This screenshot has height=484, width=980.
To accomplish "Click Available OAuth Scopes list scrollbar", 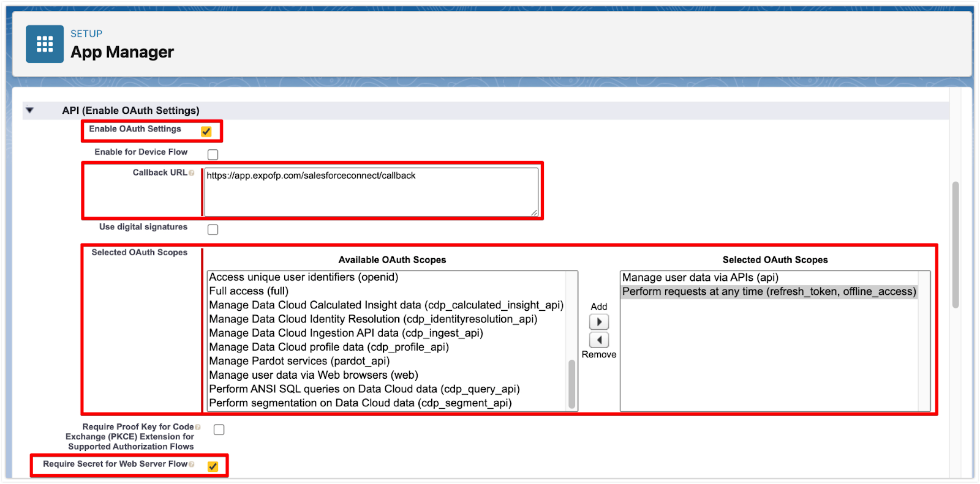I will 572,384.
